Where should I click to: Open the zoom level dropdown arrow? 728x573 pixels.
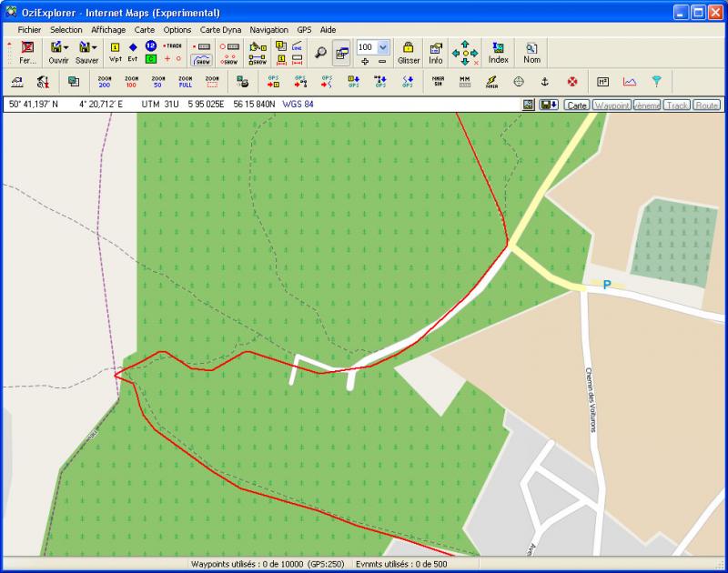click(x=383, y=47)
